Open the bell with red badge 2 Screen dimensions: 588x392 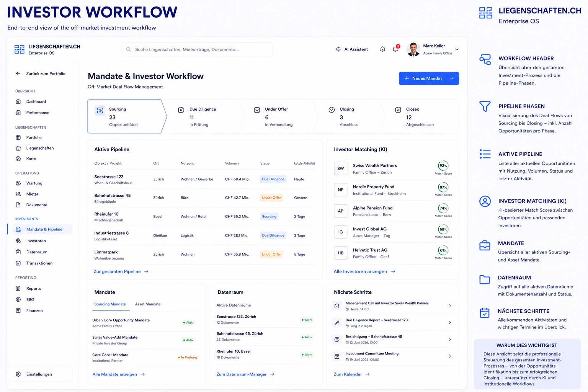(395, 49)
